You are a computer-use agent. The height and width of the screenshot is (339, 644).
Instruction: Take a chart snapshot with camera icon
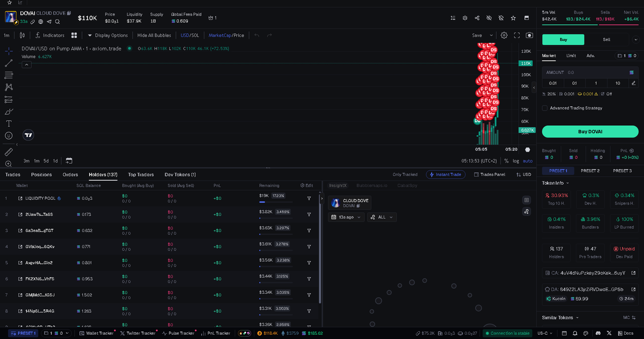click(530, 35)
